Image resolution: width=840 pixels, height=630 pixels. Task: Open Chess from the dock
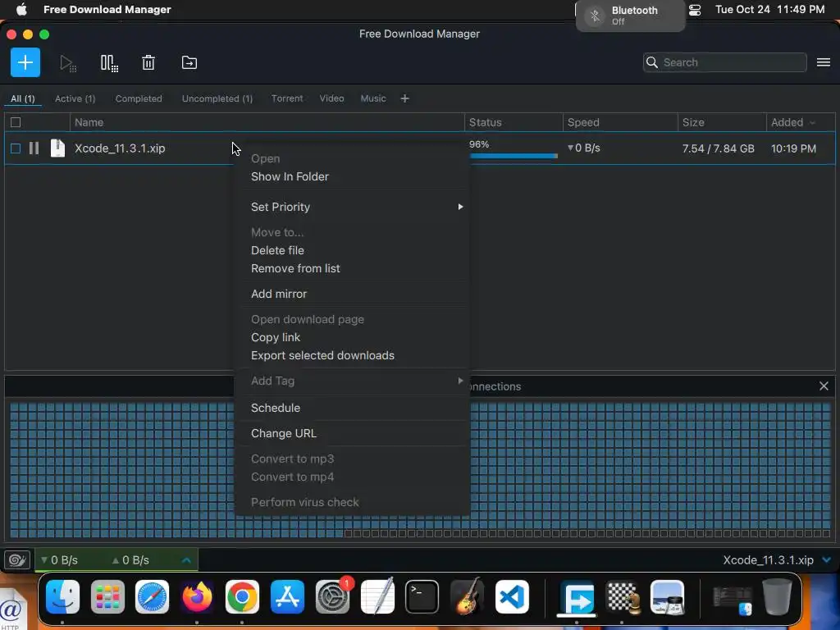tap(622, 597)
